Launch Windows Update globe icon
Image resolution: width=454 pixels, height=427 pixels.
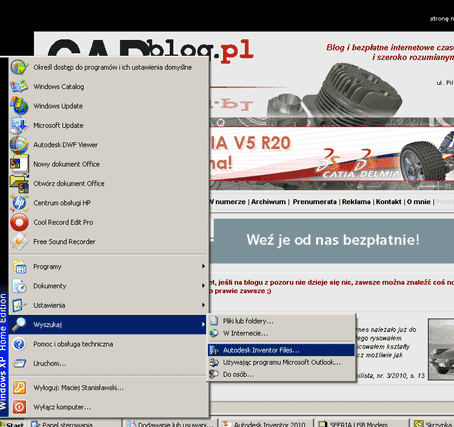(x=19, y=106)
